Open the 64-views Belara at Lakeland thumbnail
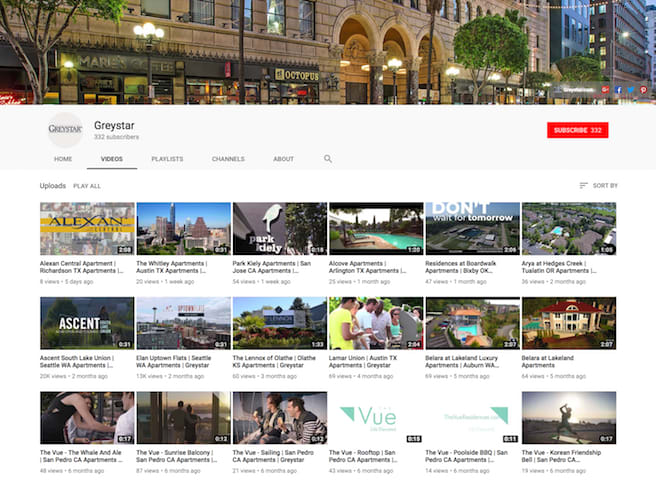The image size is (656, 480). point(569,323)
